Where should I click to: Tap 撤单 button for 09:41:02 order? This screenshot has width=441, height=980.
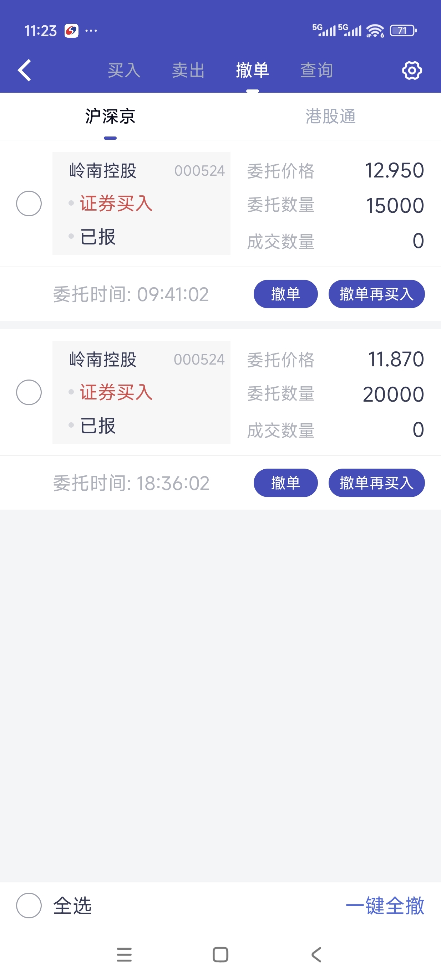tap(286, 294)
